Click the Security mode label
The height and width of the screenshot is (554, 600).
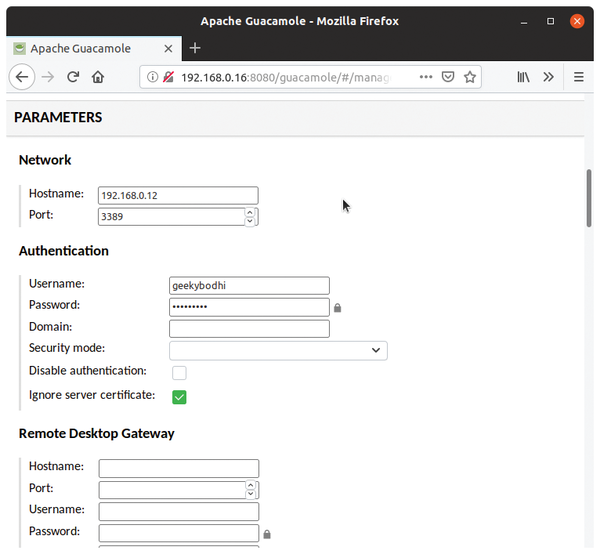67,348
